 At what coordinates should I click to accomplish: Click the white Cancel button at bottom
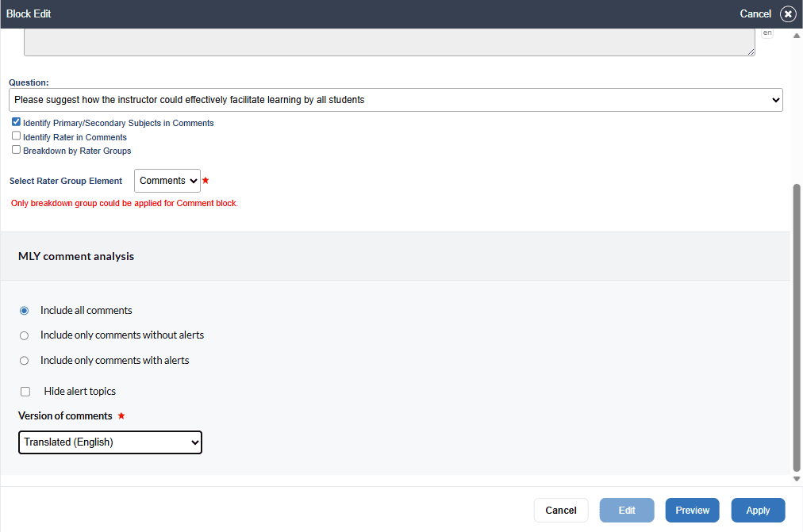pos(560,511)
